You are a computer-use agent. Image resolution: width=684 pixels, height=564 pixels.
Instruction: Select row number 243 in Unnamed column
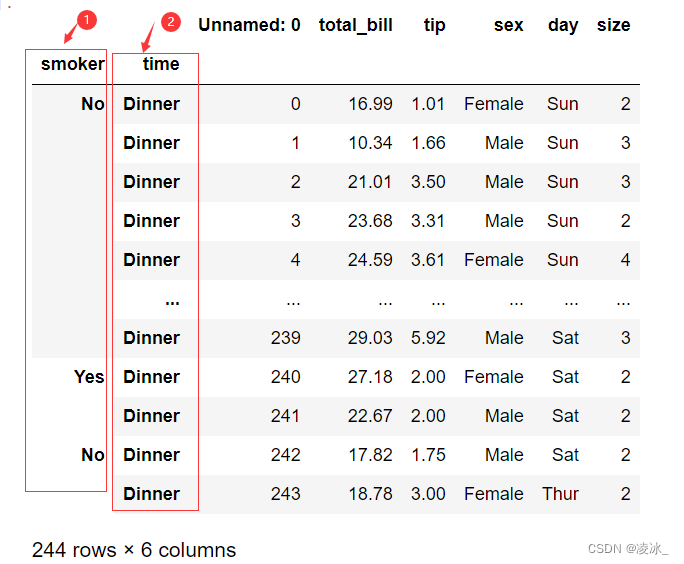point(286,494)
